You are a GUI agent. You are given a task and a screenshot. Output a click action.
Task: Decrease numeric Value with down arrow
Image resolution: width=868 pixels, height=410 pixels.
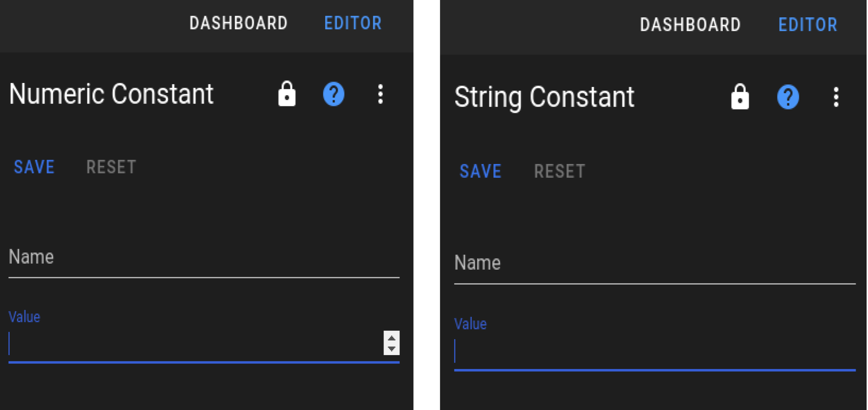[392, 349]
